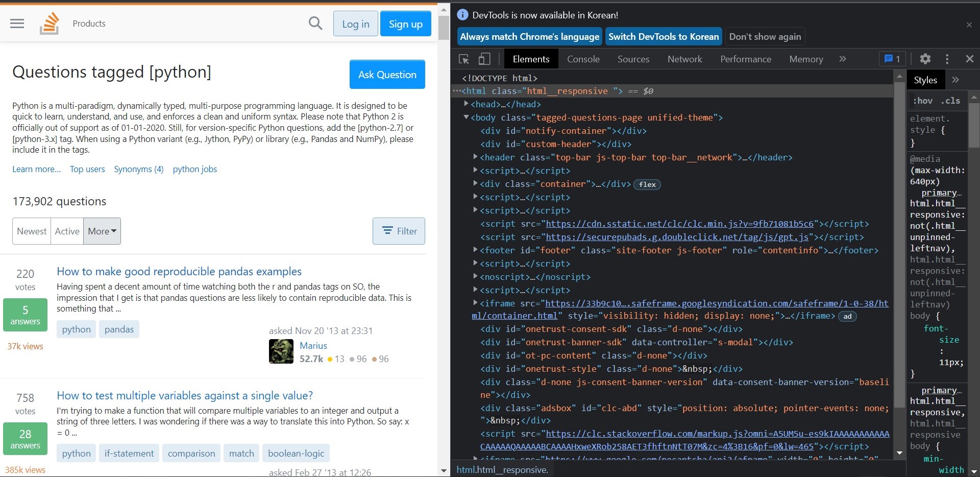The image size is (980, 477).
Task: Click Switch DevTools to Korean
Action: click(x=664, y=37)
